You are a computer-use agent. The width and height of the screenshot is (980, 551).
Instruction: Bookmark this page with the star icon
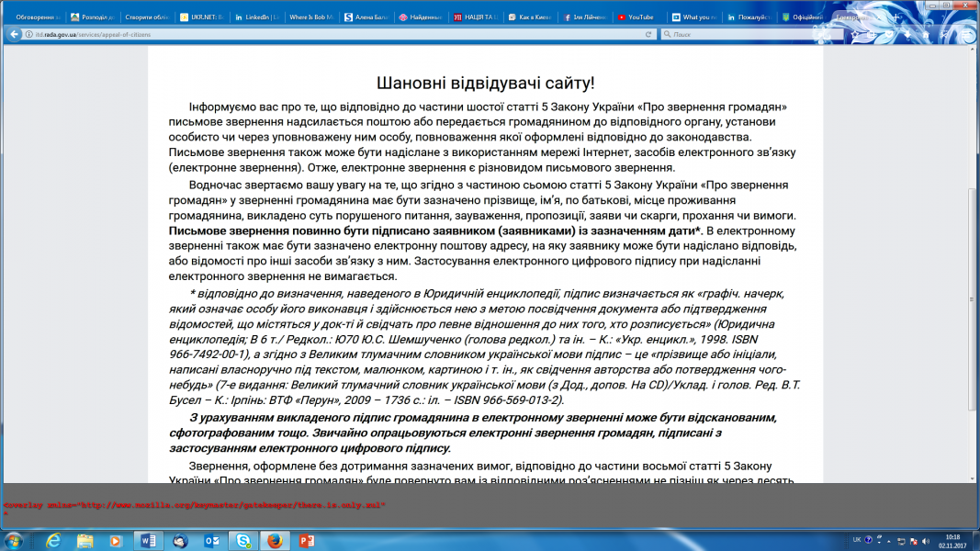click(x=854, y=34)
